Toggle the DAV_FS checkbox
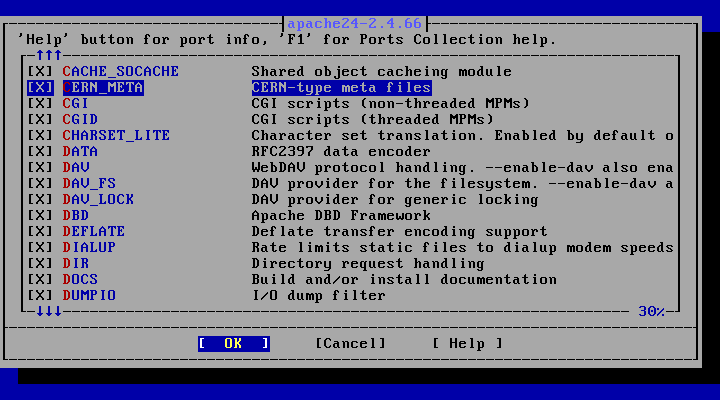Screen dimensions: 720x400 (40, 184)
